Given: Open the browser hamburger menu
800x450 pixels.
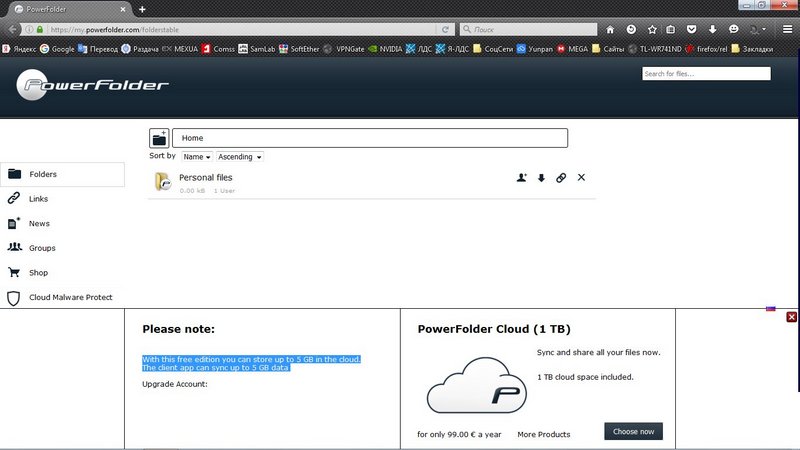Looking at the screenshot, I should coord(787,30).
